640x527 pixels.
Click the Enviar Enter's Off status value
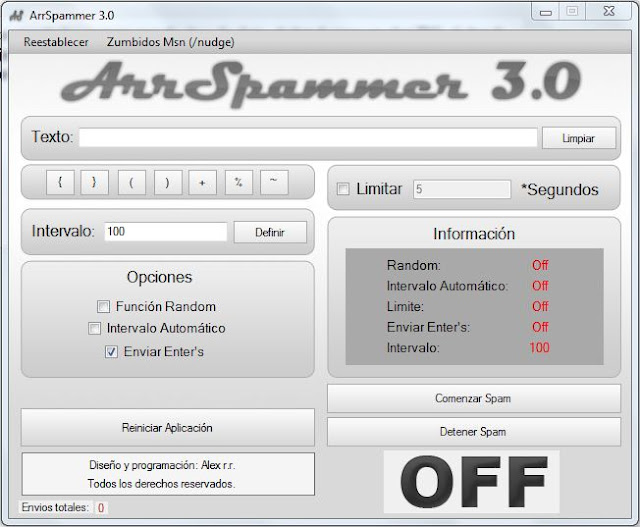(x=540, y=327)
